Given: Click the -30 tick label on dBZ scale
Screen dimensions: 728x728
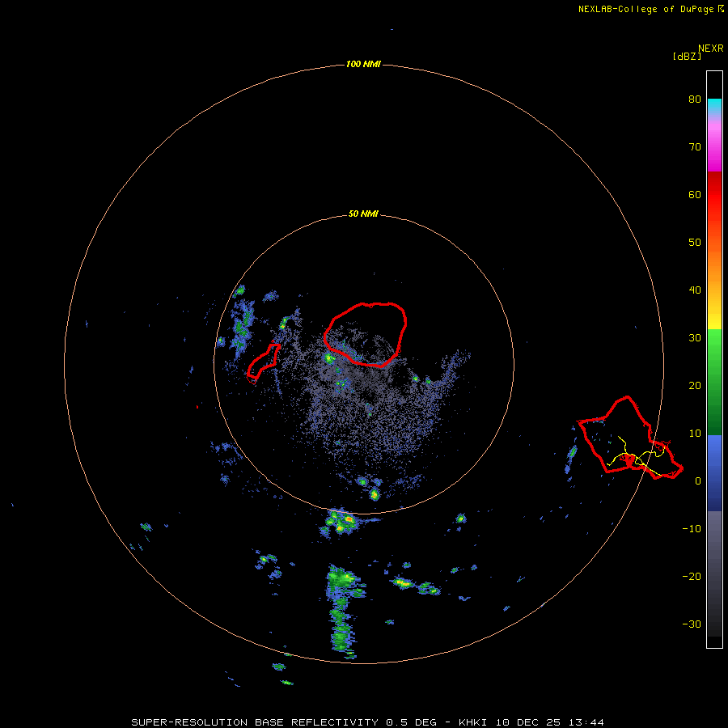Looking at the screenshot, I should (692, 624).
